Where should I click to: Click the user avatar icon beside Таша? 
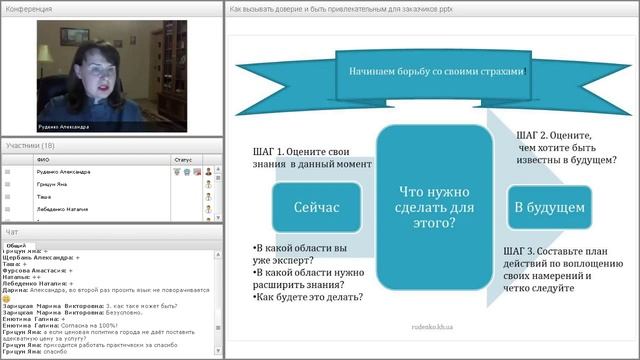click(x=209, y=197)
